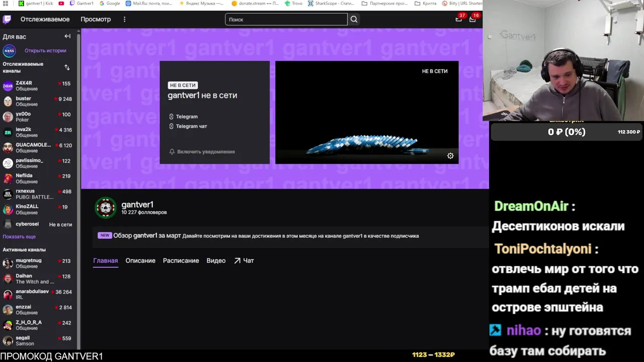Viewport: 644px width, 362px height.
Task: Open the Mail.Ru bookmark
Action: 149,4
